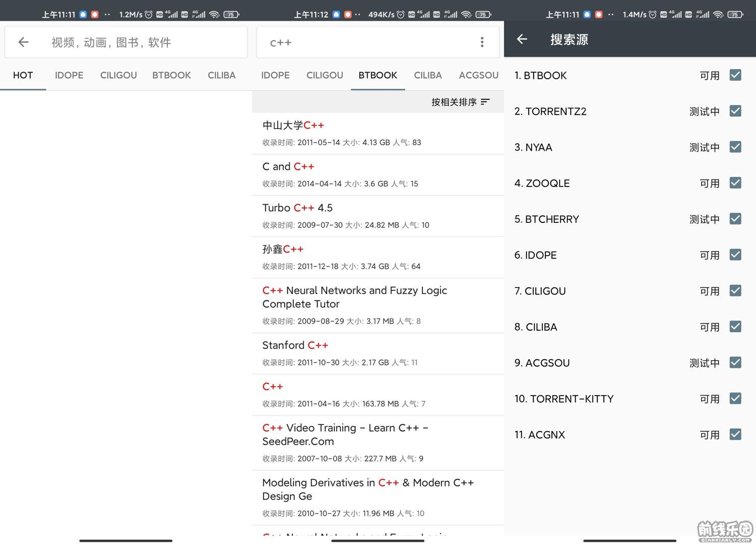Image resolution: width=756 pixels, height=546 pixels.
Task: Tap the back arrow in the search bar
Action: point(23,42)
